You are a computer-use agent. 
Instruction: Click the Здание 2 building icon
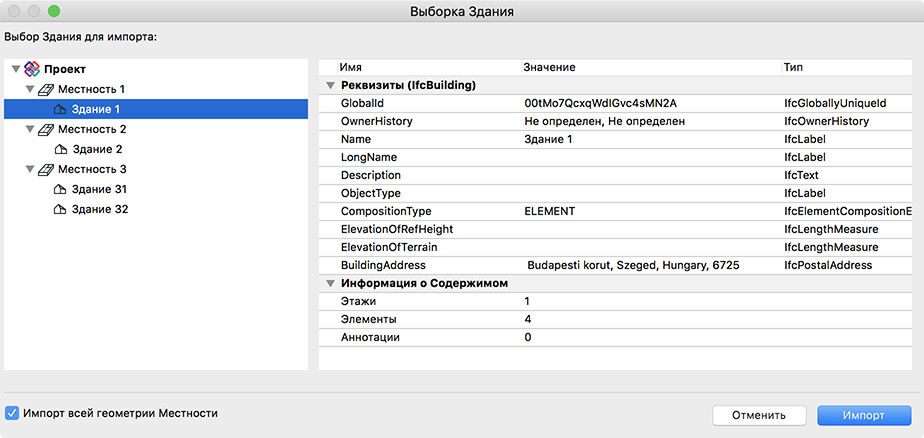60,149
